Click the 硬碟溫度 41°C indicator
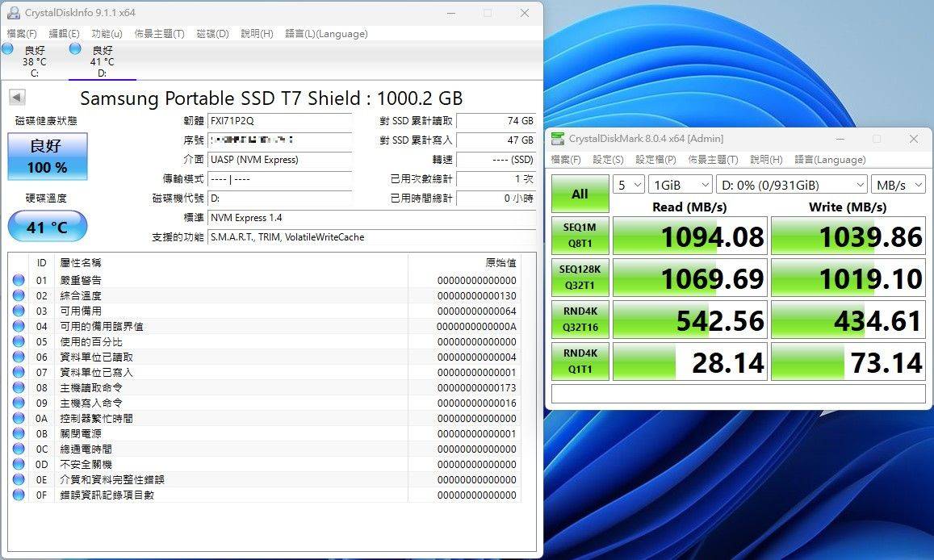Image resolution: width=934 pixels, height=560 pixels. [x=47, y=227]
